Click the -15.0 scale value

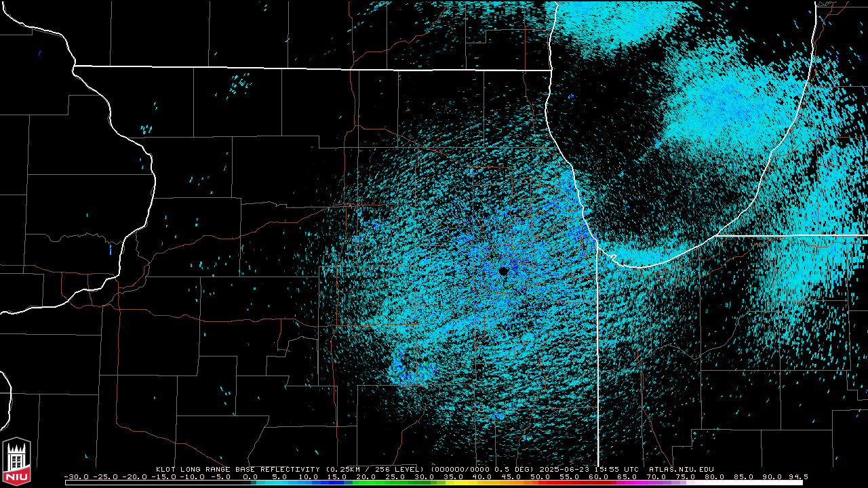[x=164, y=476]
